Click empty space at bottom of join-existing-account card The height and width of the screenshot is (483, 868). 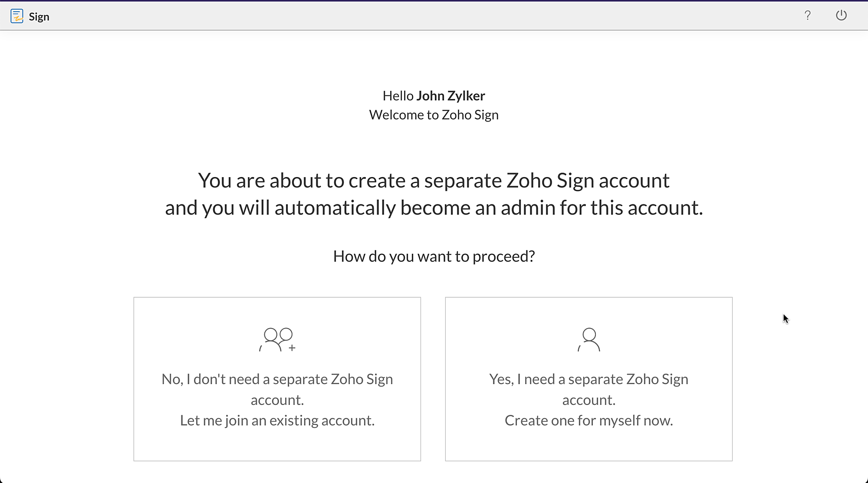tap(277, 447)
